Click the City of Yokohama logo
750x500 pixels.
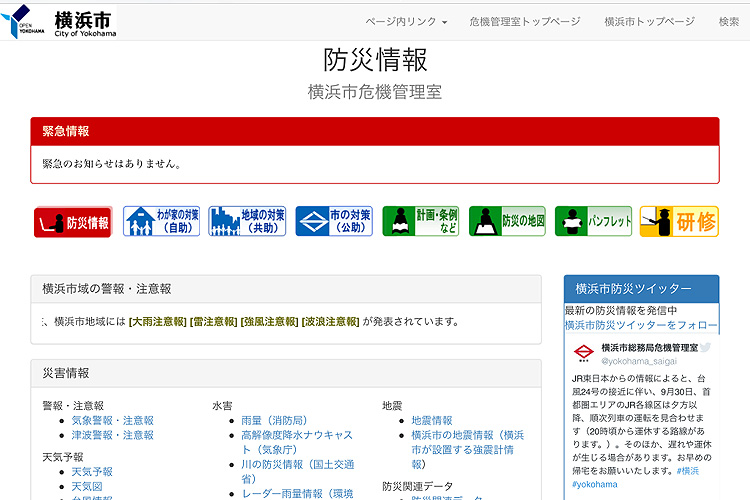62,21
